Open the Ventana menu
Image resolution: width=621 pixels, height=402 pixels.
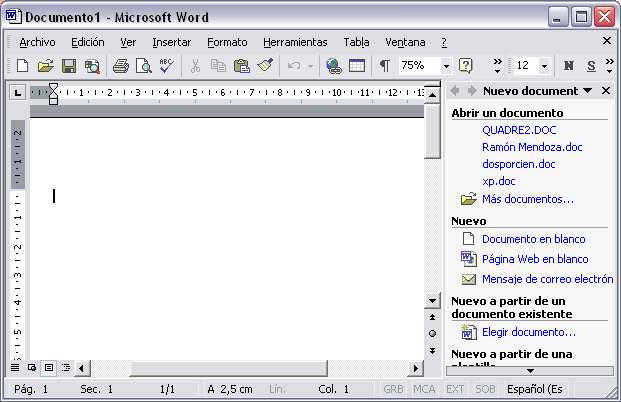[405, 42]
